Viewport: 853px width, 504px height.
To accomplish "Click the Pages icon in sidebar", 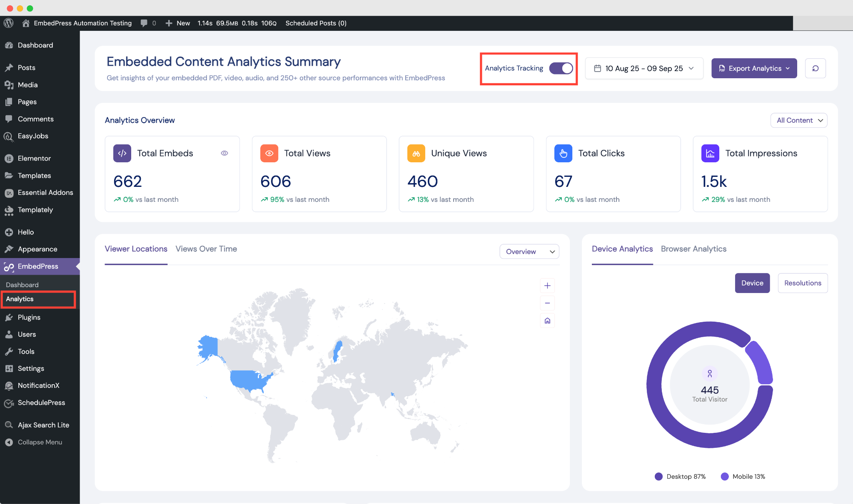I will (9, 102).
